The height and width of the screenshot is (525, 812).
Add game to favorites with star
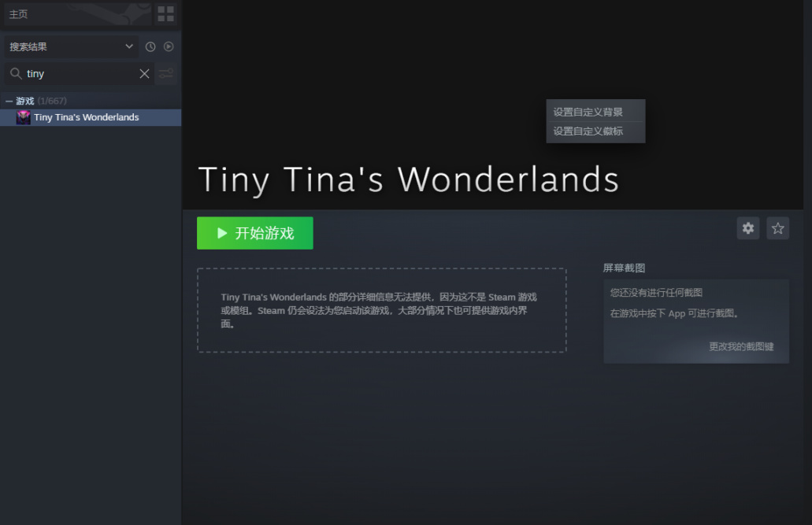coord(778,228)
